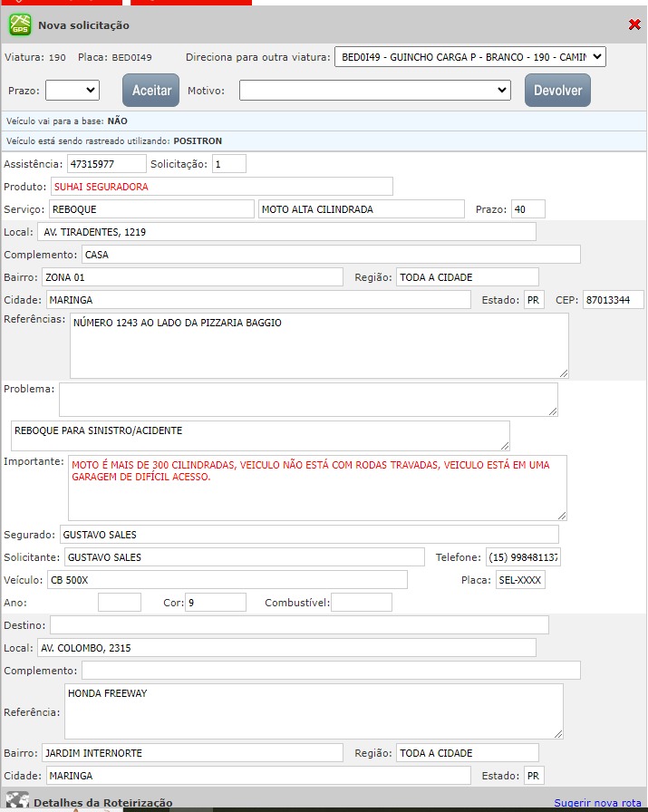648x812 pixels.
Task: Click the CEP field 87013344
Action: [x=613, y=300]
